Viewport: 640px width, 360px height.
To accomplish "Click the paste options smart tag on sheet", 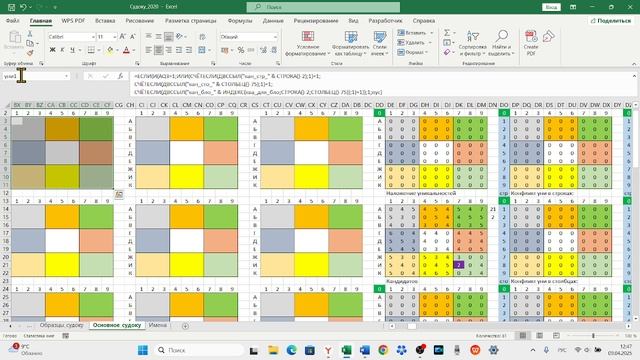I will [119, 195].
